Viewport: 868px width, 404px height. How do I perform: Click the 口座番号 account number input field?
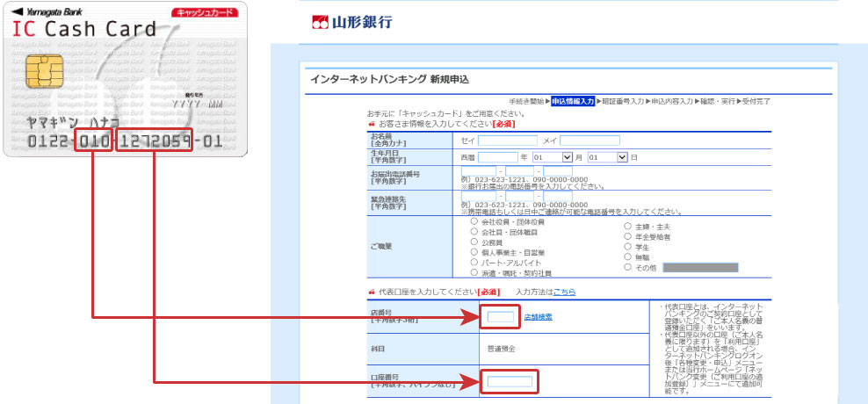[x=510, y=381]
